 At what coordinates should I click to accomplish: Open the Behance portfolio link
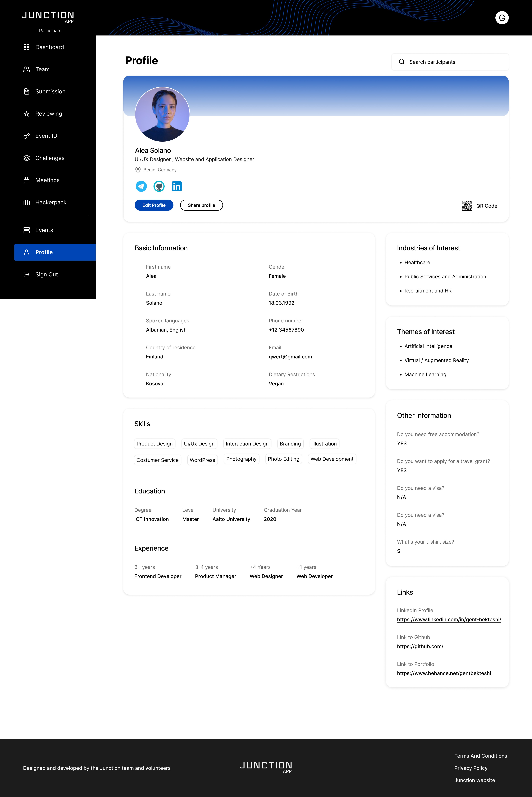(443, 673)
